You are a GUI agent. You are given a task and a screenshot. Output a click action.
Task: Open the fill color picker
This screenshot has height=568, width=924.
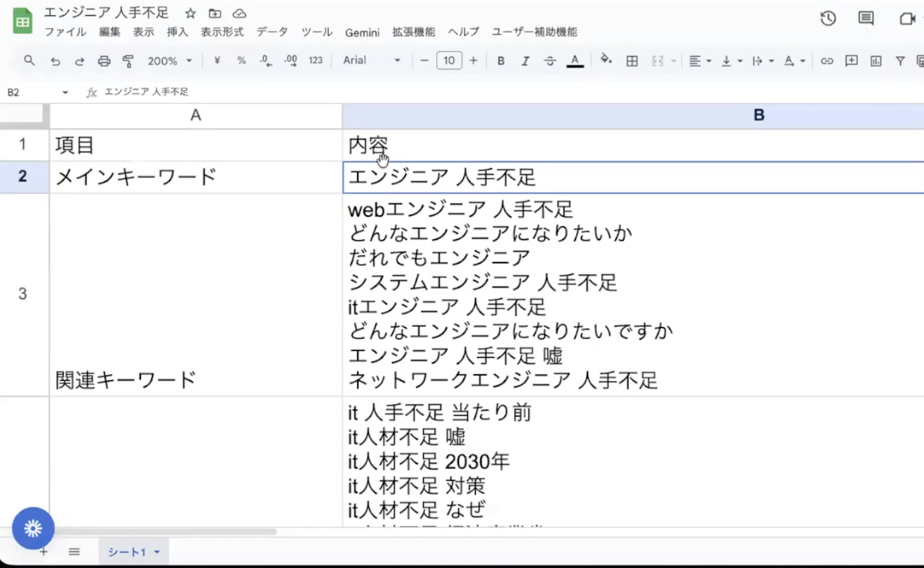coord(606,60)
